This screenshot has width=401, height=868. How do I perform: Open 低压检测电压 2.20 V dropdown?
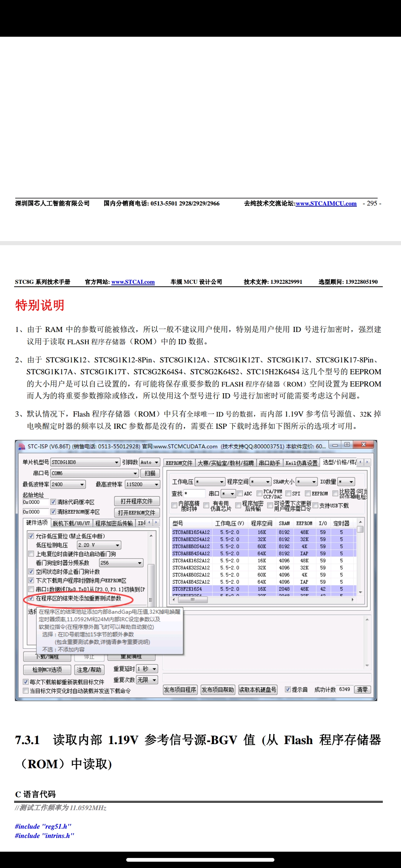99,545
